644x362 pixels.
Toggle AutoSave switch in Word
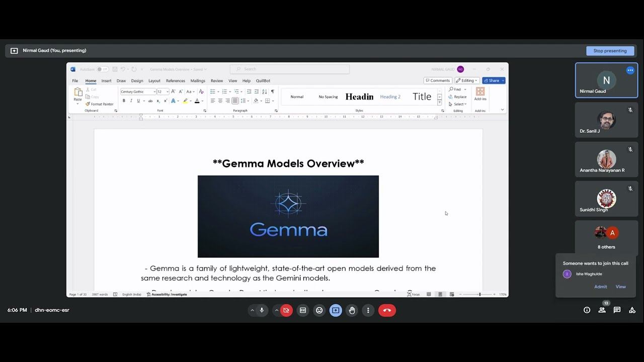click(102, 69)
